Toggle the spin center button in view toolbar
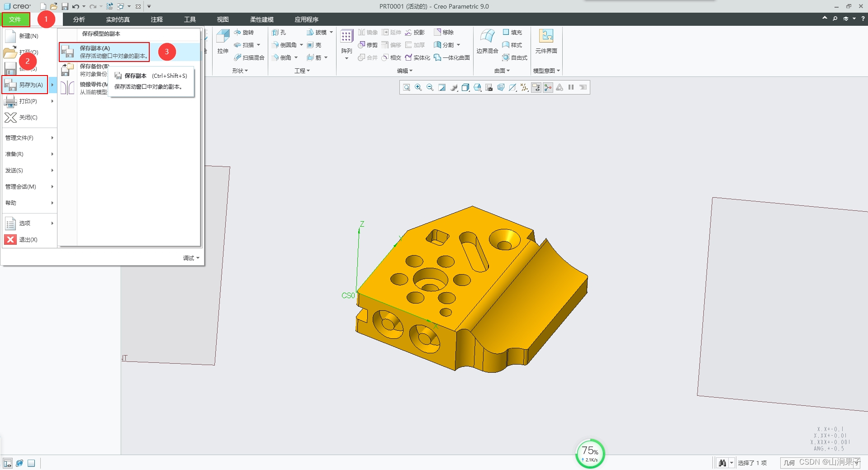868x470 pixels. 548,87
